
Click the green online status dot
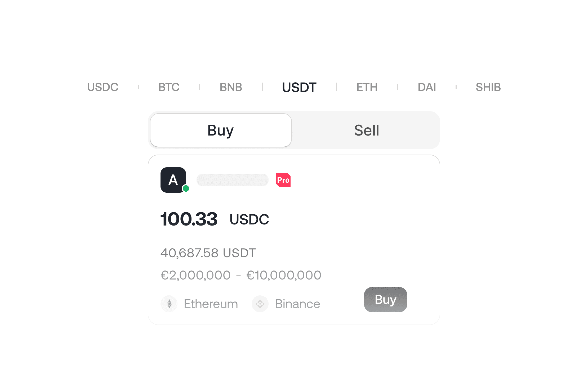(186, 188)
